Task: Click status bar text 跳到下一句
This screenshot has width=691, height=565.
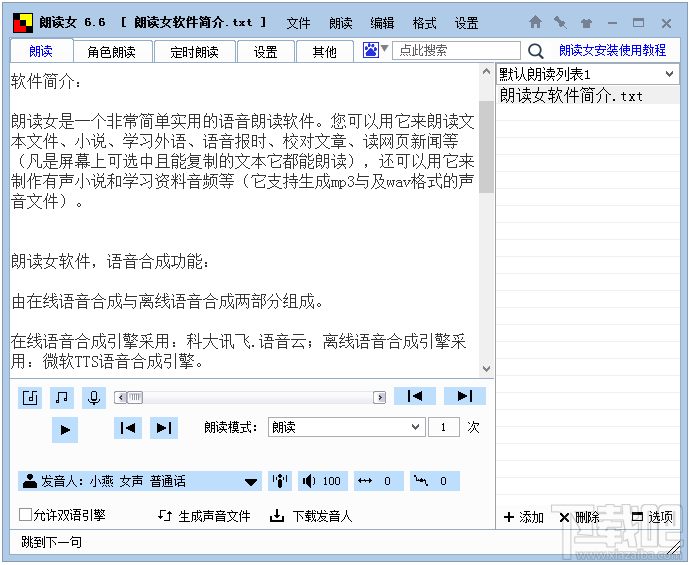Action: click(52, 542)
